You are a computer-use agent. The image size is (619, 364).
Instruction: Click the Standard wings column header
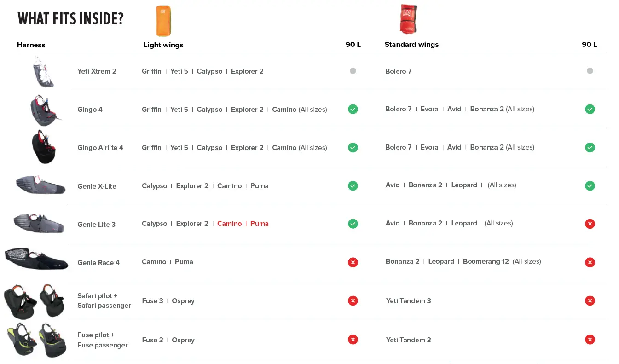point(411,45)
